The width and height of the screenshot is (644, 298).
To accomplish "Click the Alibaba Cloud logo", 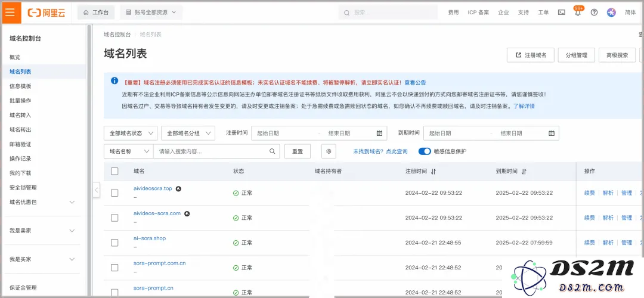I will [47, 13].
